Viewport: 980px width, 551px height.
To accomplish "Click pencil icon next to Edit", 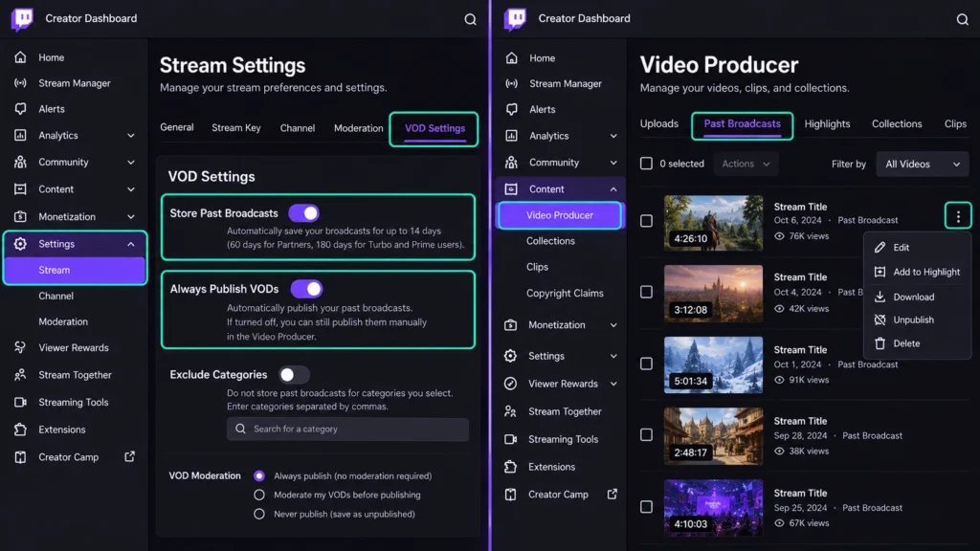I will click(x=880, y=248).
